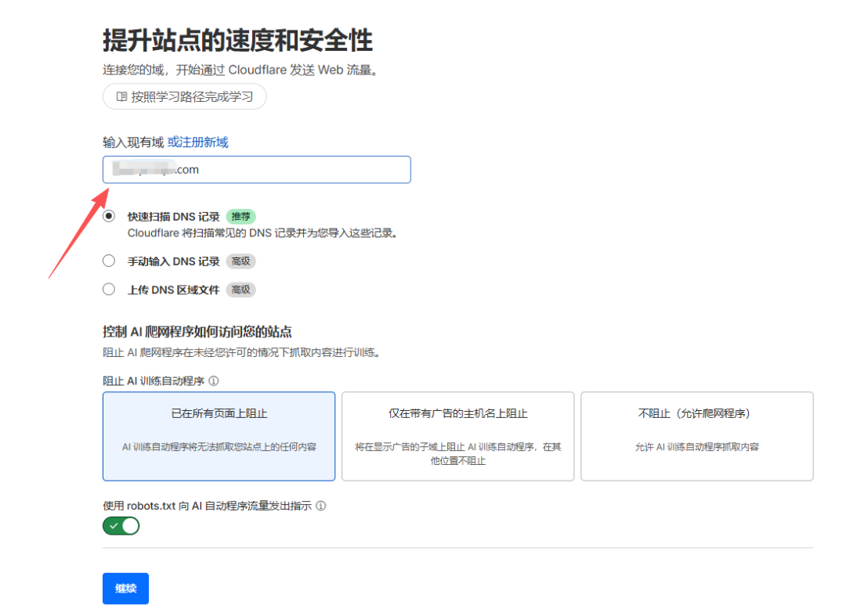Image resolution: width=846 pixels, height=616 pixels.
Task: Click 高级 badge beside 手动输入 DNS 记录
Action: (241, 261)
